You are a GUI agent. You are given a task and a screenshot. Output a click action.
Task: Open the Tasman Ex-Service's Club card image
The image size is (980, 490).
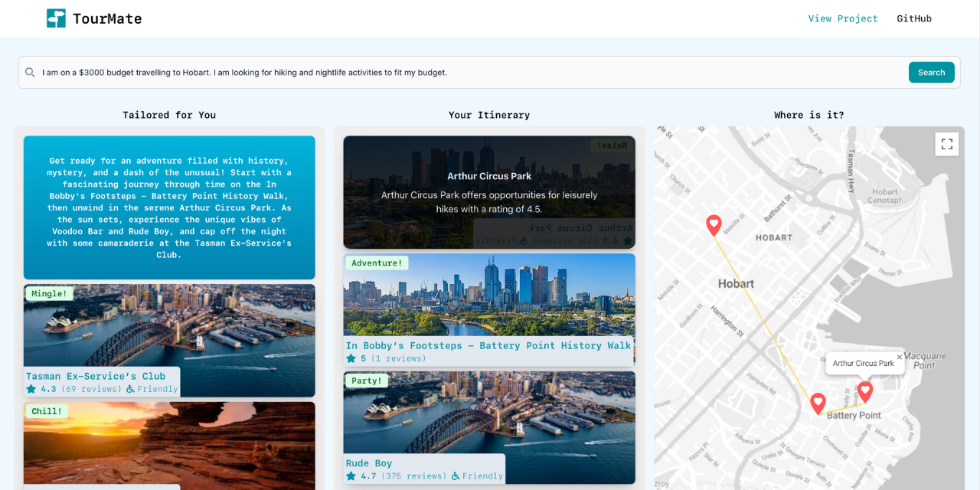tap(169, 329)
